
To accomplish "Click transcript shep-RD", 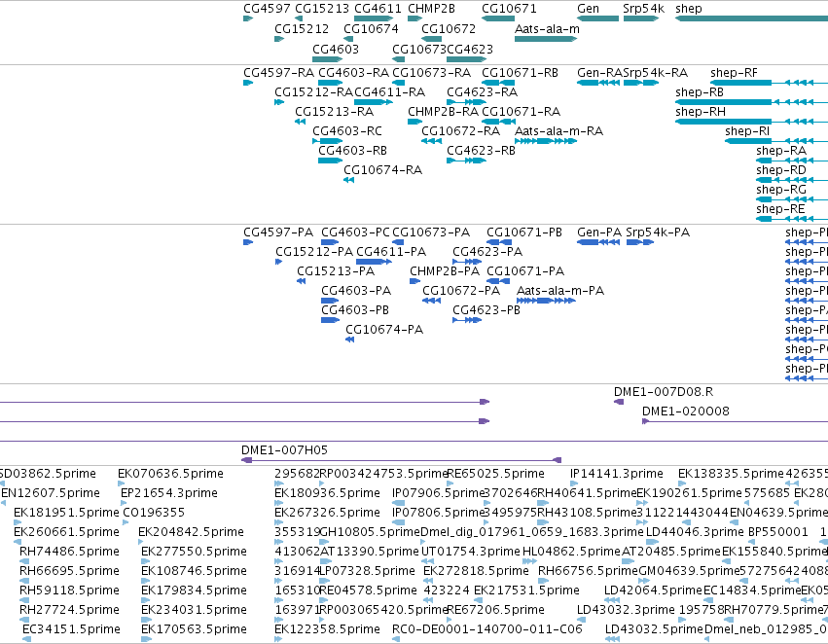I will tap(792, 181).
